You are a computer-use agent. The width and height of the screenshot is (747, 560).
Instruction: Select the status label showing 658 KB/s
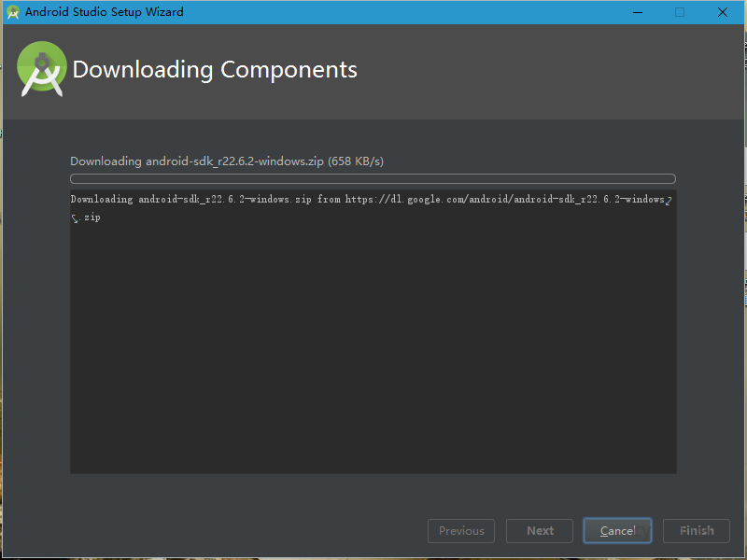point(227,161)
